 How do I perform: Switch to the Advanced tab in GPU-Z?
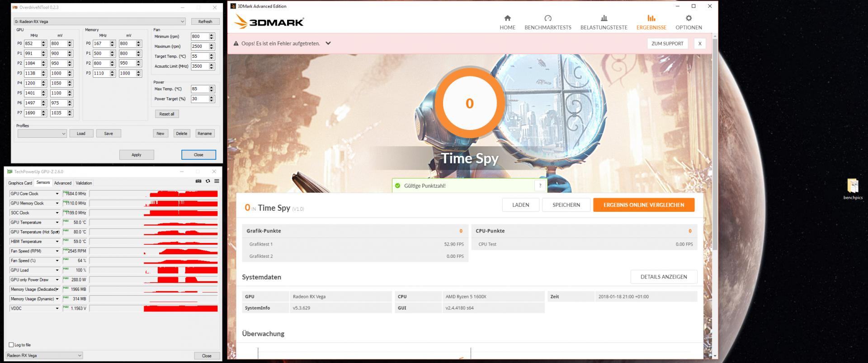(62, 183)
